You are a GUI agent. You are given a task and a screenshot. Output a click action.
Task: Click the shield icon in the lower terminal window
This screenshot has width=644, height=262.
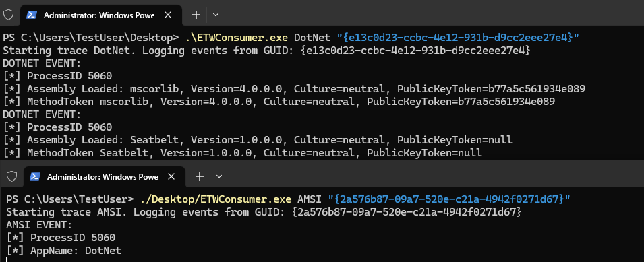click(x=12, y=176)
